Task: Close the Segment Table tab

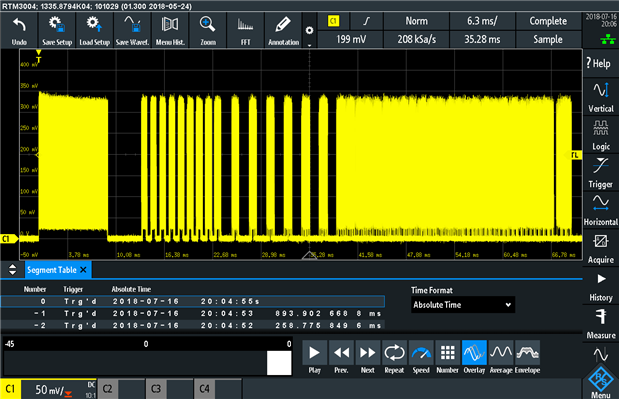Action: [x=83, y=270]
